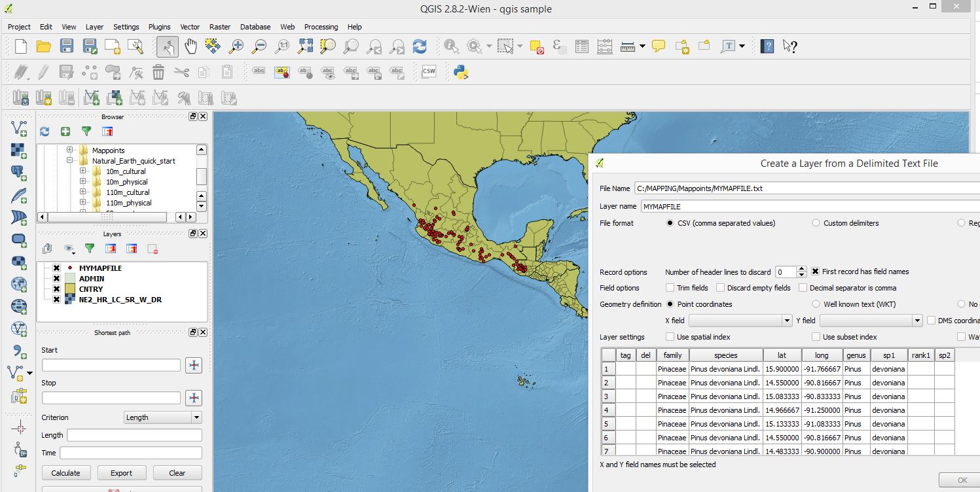The width and height of the screenshot is (980, 492).
Task: Expand the 10m_physical folder
Action: point(83,182)
